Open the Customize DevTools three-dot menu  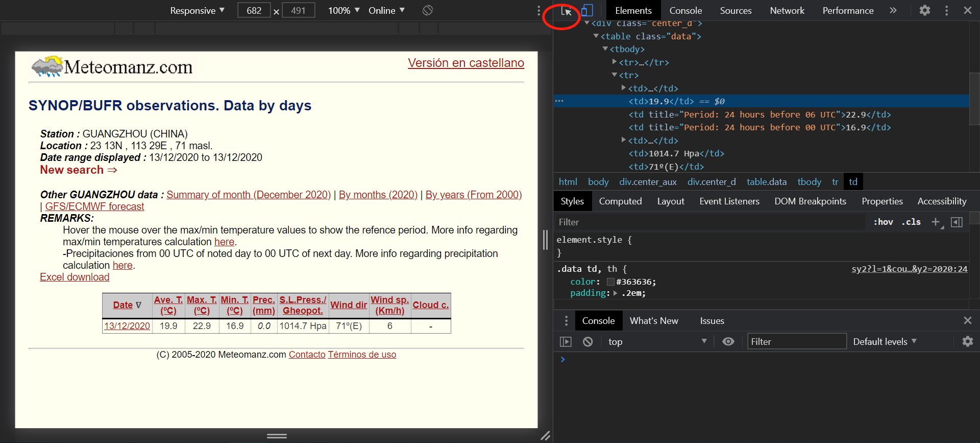[x=947, y=10]
